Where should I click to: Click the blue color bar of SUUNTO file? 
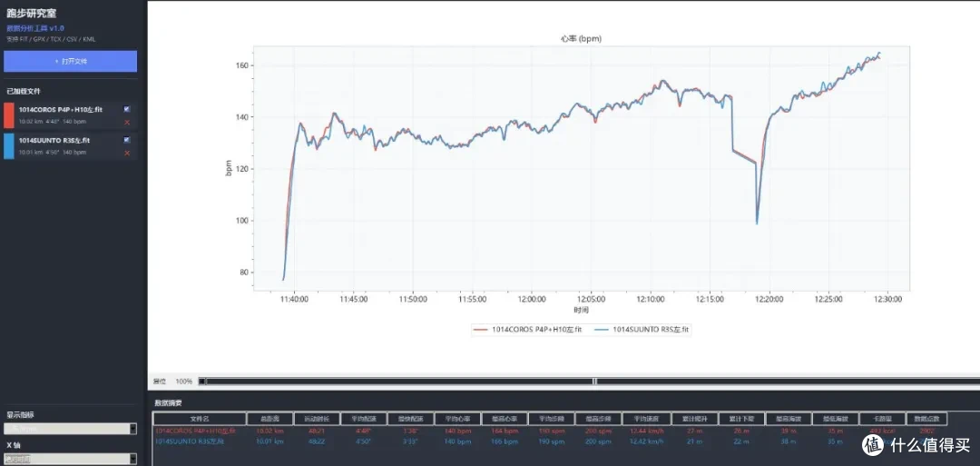(x=9, y=145)
